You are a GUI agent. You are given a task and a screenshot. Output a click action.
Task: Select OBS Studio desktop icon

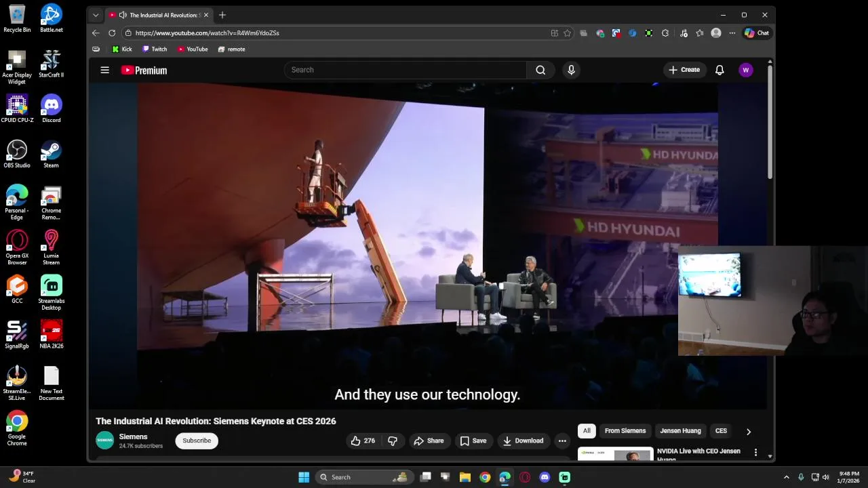(17, 154)
